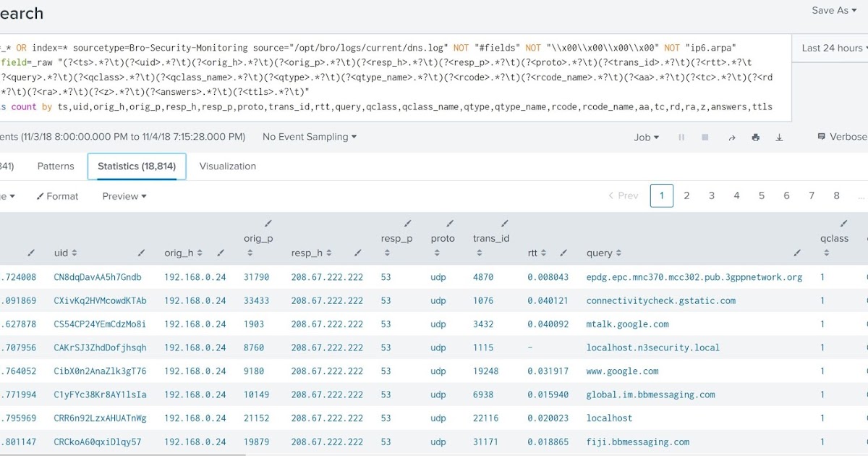
Task: Share the search job results
Action: coord(731,136)
